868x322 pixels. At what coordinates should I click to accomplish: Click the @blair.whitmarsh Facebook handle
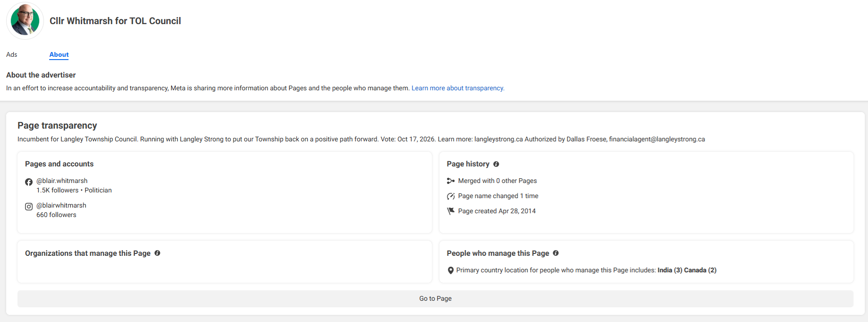coord(62,181)
